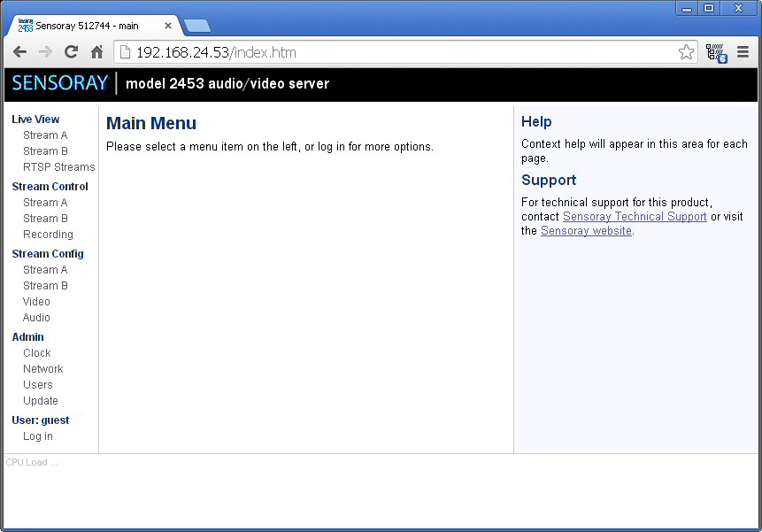Open RTSP Streams page
The height and width of the screenshot is (532, 762).
point(58,167)
